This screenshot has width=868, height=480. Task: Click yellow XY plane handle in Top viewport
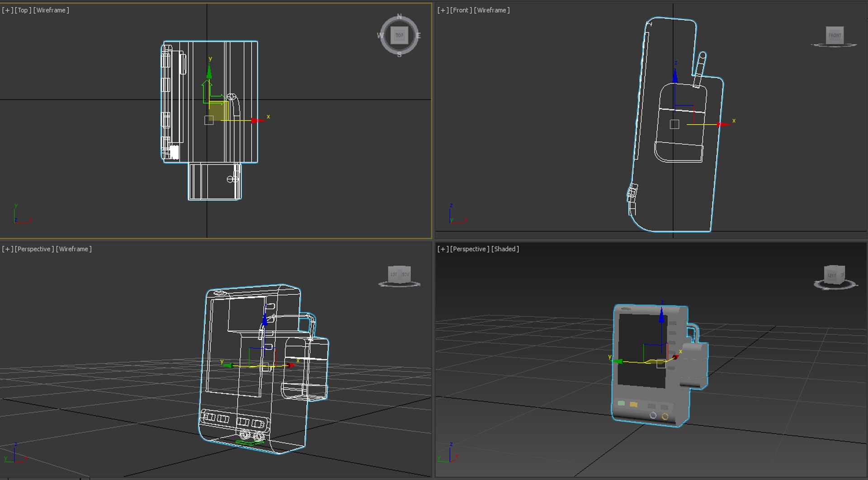point(218,111)
